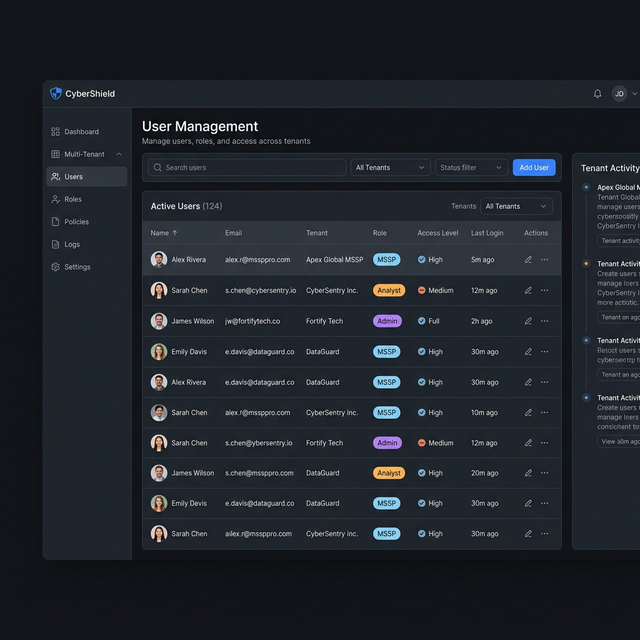Click email 's.chen@mssppro.com'
Viewport: 640px width, 640px height.
[259, 473]
